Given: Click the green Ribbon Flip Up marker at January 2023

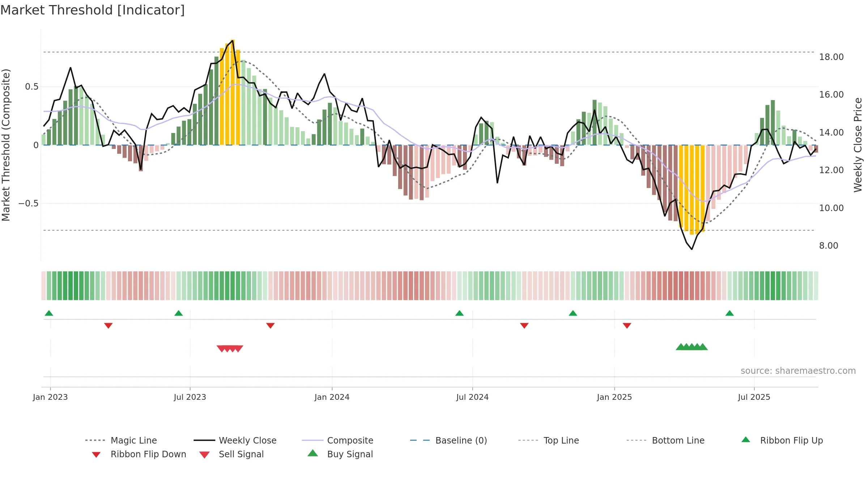Looking at the screenshot, I should point(49,313).
